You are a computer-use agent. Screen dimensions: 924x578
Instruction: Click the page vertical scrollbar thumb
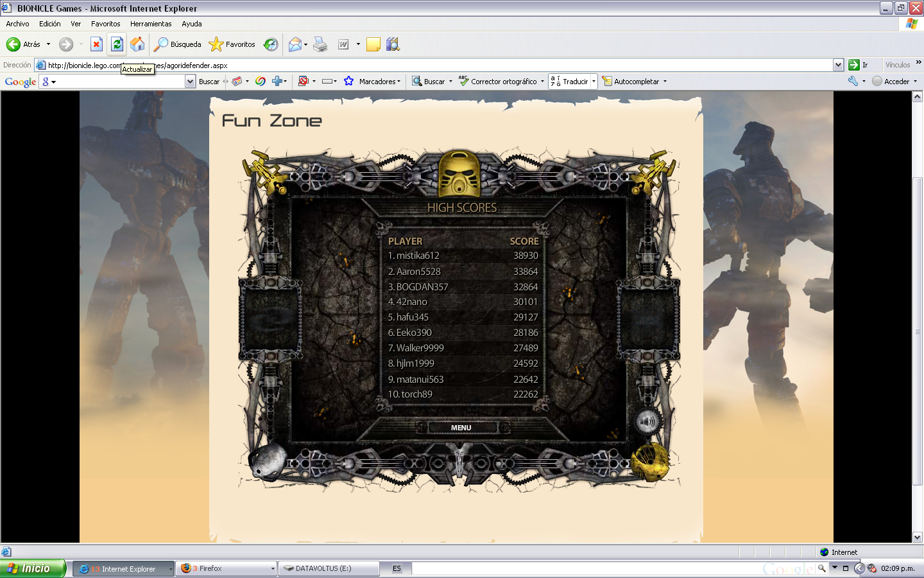917,331
